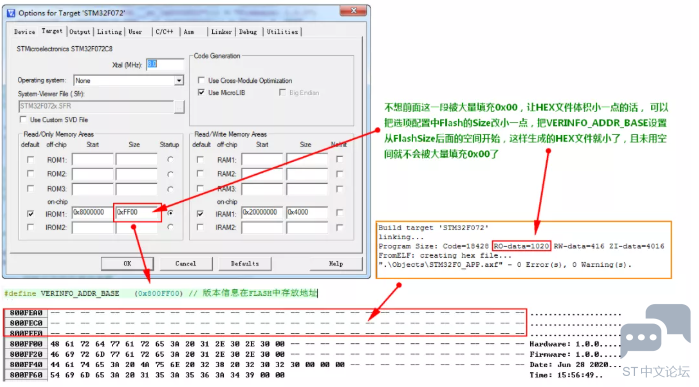Image resolution: width=699 pixels, height=387 pixels.
Task: Check the RAM1 default checkbox
Action: point(200,159)
